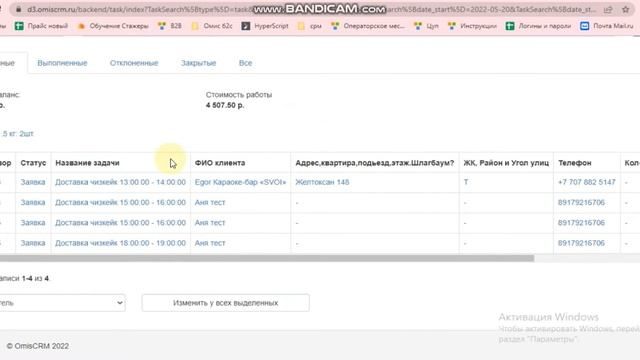Open the Логины и пароли bookmark
The image size is (640, 360).
pyautogui.click(x=538, y=26)
